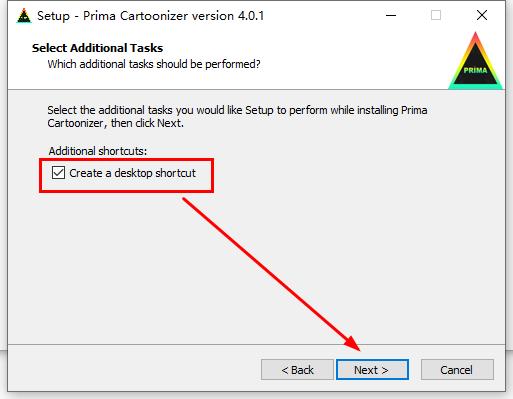Minimize the Prima Cartoonizer setup window
Screen dimensions: 513x399
pyautogui.click(x=391, y=15)
